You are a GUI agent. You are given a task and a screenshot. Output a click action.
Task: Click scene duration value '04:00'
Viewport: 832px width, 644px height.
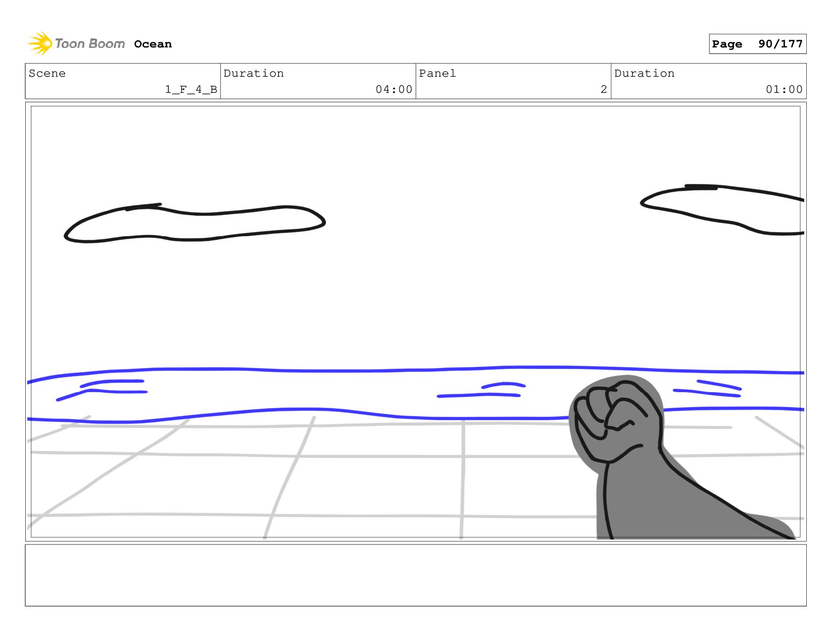click(x=394, y=89)
